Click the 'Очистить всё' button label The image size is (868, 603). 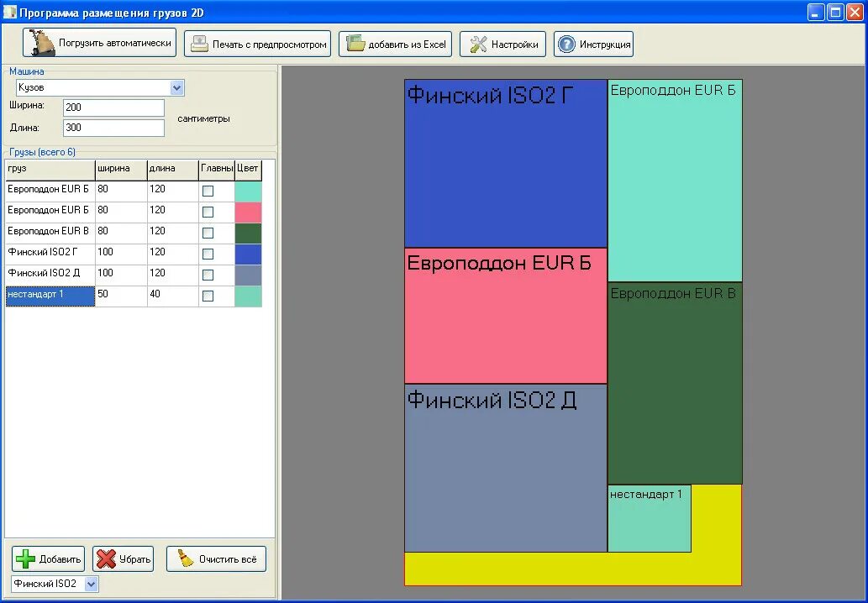coord(228,559)
